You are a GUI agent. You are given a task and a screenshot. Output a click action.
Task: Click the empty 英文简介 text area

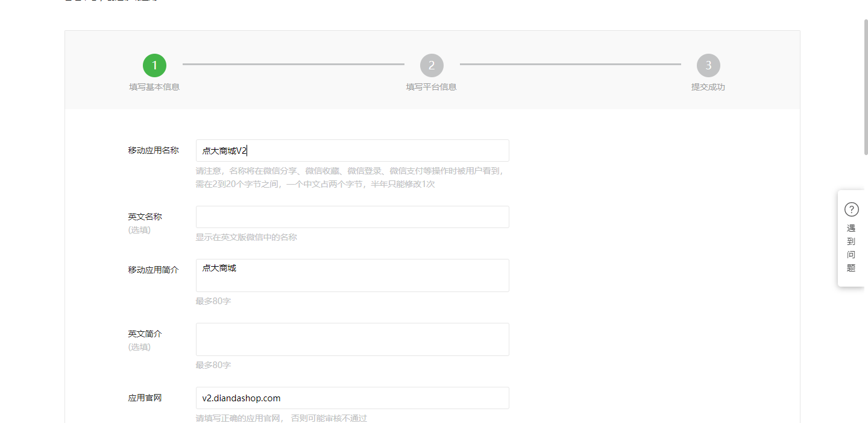click(x=352, y=340)
